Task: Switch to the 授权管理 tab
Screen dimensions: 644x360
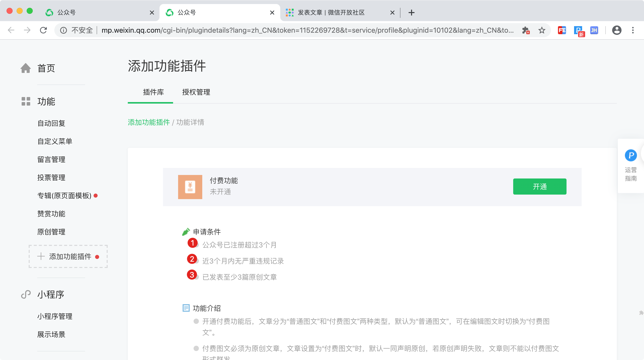Action: pos(196,92)
